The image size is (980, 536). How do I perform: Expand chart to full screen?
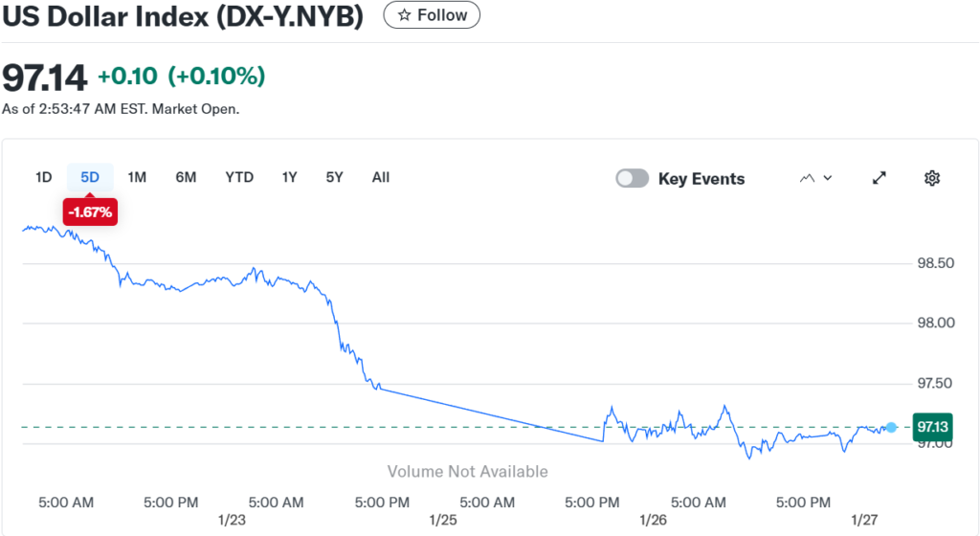tap(880, 178)
